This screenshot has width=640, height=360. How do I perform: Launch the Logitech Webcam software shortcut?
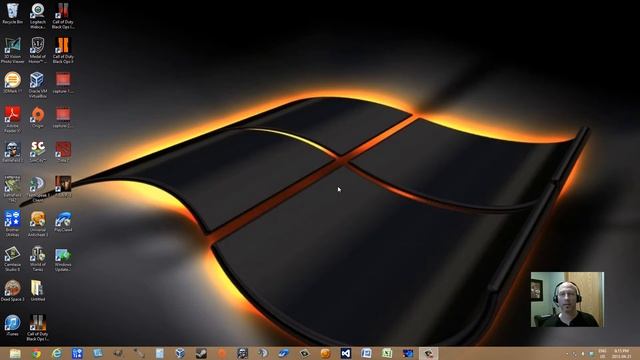38,16
